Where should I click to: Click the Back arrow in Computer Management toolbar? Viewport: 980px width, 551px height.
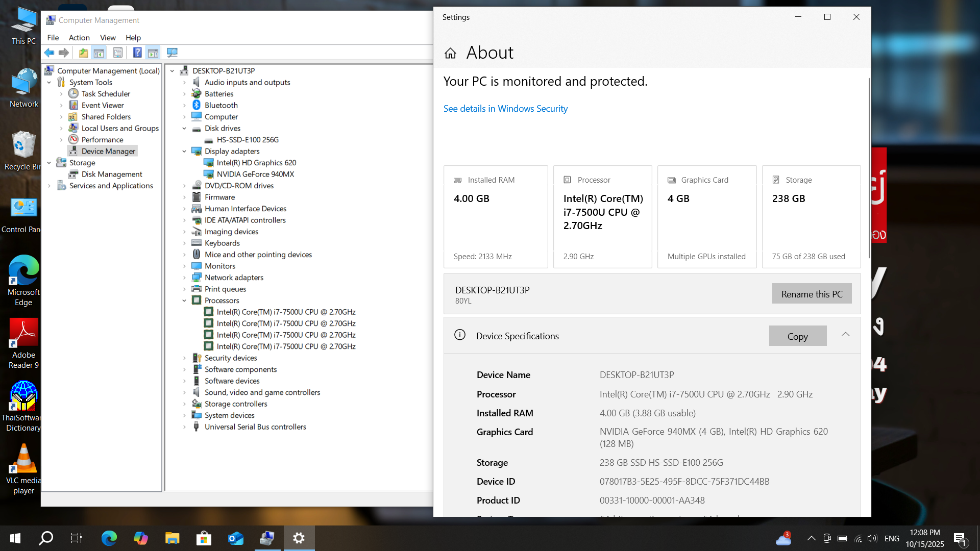point(50,53)
